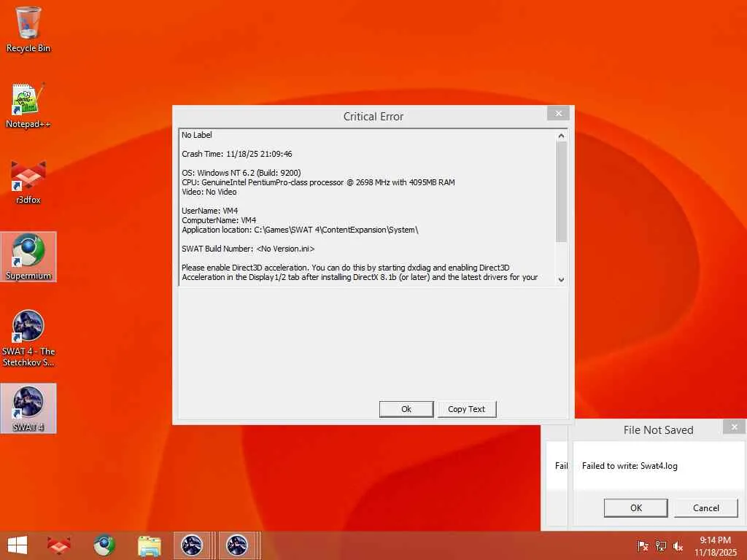The width and height of the screenshot is (747, 560).
Task: Click the Copy Text button
Action: click(x=466, y=409)
